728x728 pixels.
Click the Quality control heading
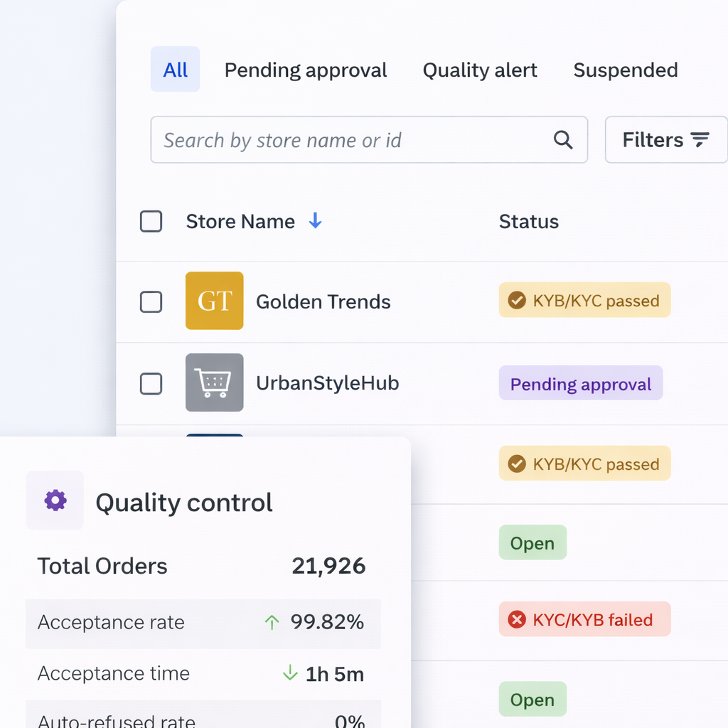(184, 503)
